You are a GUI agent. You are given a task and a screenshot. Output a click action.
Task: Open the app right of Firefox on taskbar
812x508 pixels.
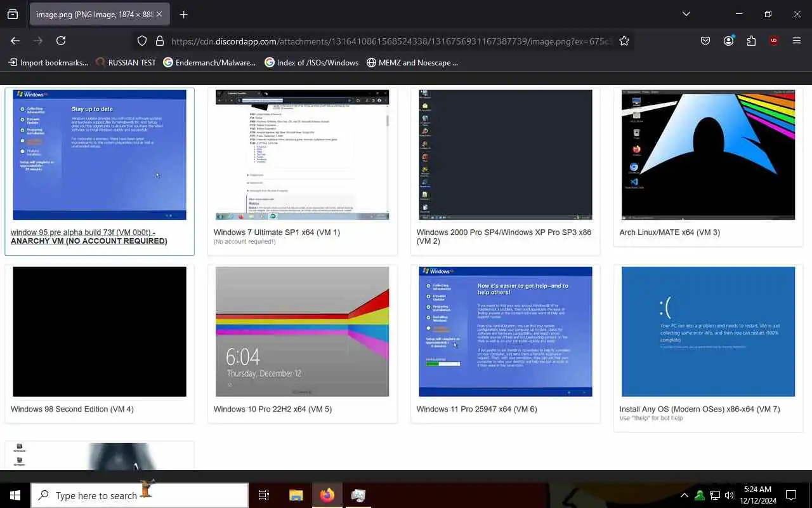(x=358, y=495)
